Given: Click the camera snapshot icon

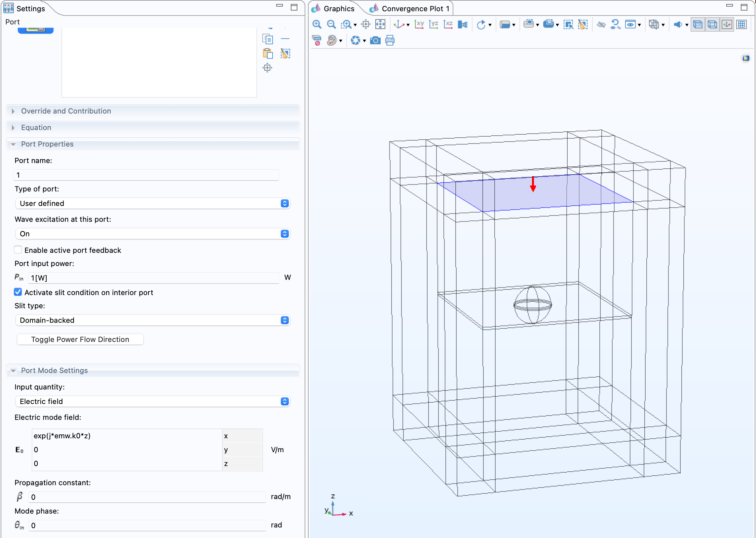Looking at the screenshot, I should pyautogui.click(x=375, y=41).
